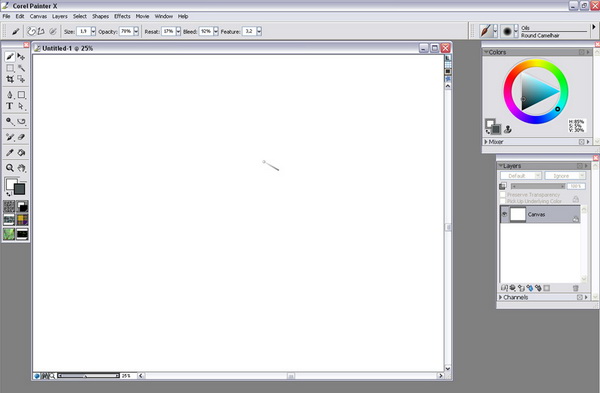Expand the Channels panel
The height and width of the screenshot is (393, 600).
point(500,297)
